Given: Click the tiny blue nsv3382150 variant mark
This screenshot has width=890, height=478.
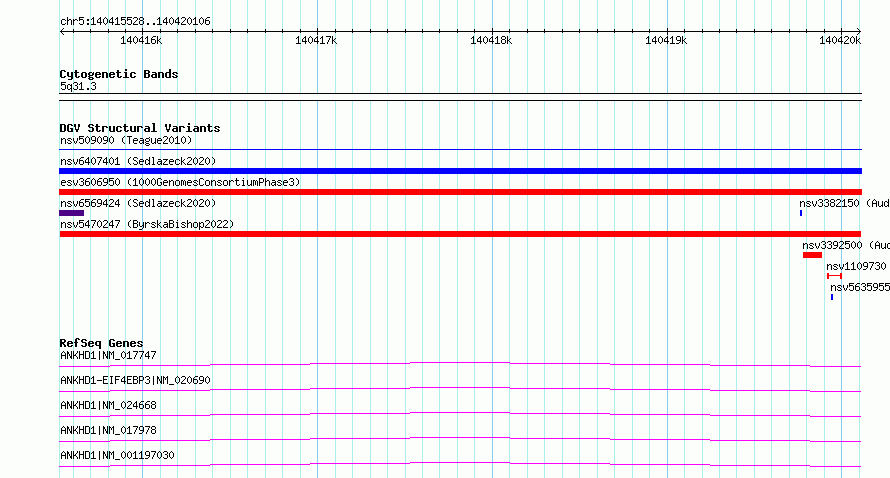Looking at the screenshot, I should coord(801,213).
